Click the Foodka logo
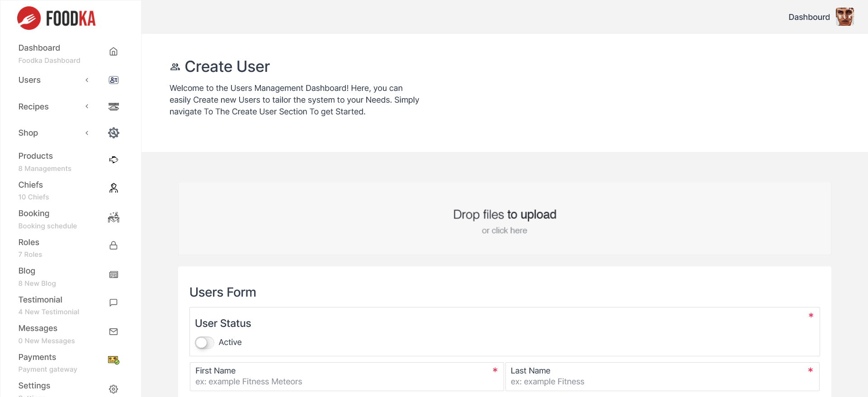 click(x=57, y=18)
